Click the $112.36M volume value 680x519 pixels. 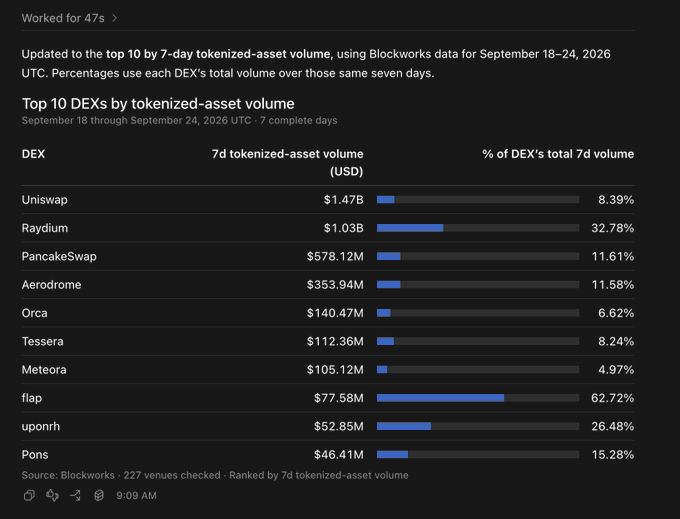tap(335, 342)
